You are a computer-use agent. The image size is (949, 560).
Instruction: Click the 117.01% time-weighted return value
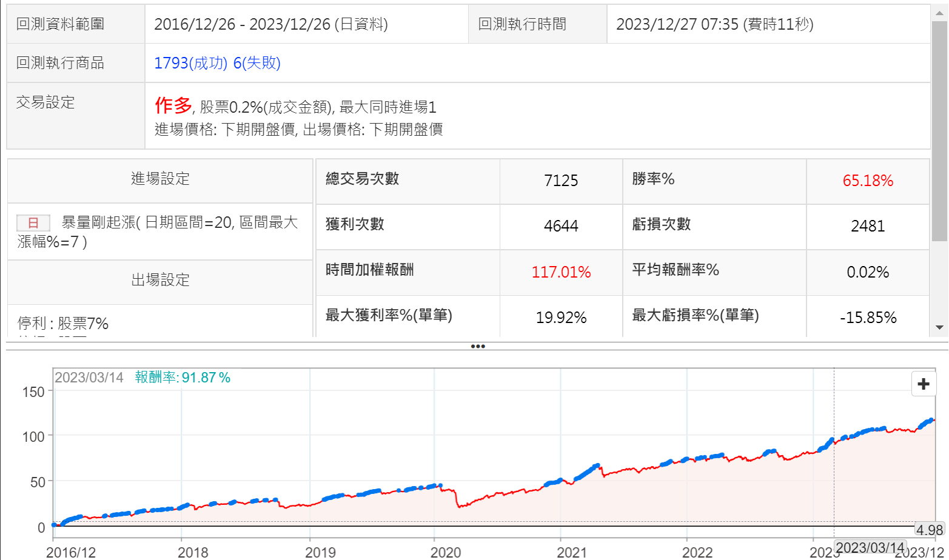[561, 272]
